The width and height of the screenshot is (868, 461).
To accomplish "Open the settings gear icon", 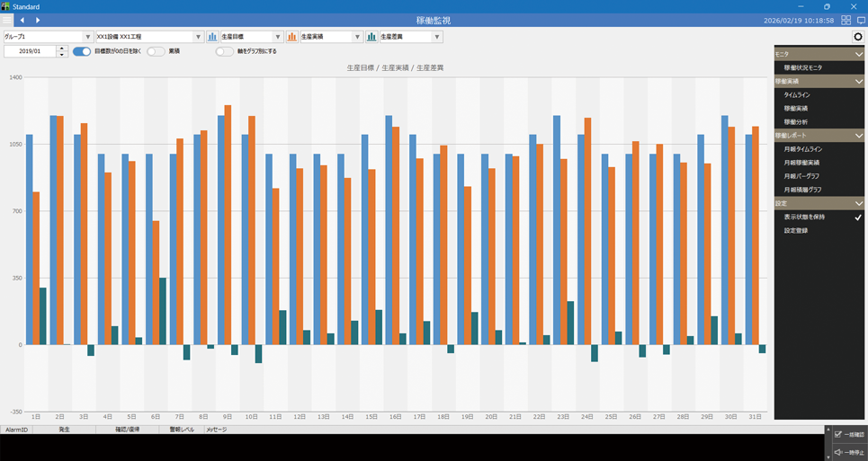I will tap(857, 37).
